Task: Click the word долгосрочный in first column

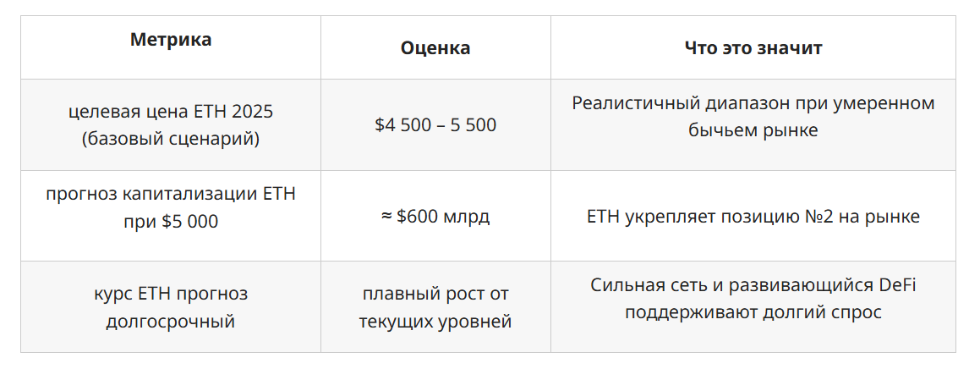Action: 171,322
